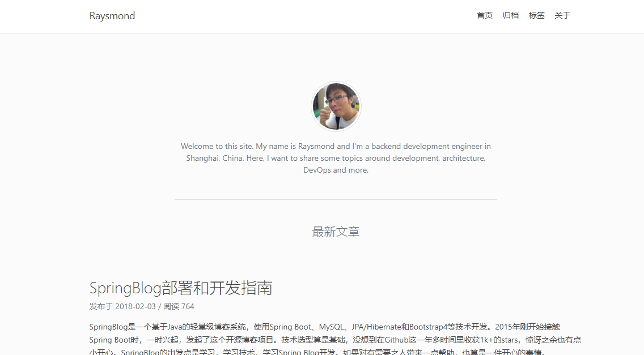
Task: Open the 归档 archive page
Action: (x=511, y=16)
